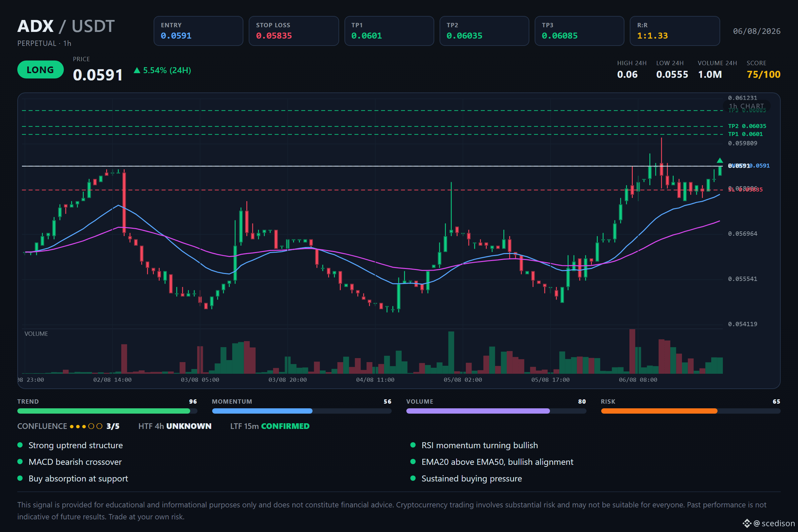Click the educational-purposes disclaimer paragraph

[x=392, y=511]
